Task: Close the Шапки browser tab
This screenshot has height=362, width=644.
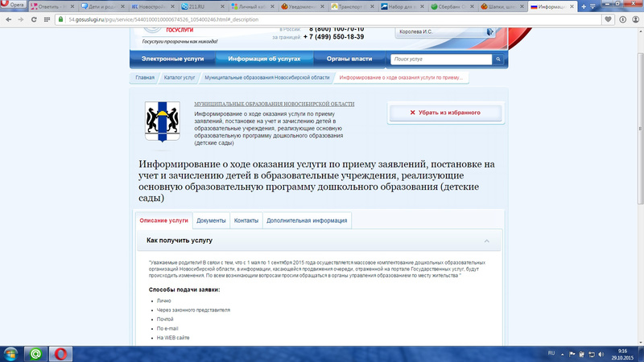Action: tap(522, 6)
